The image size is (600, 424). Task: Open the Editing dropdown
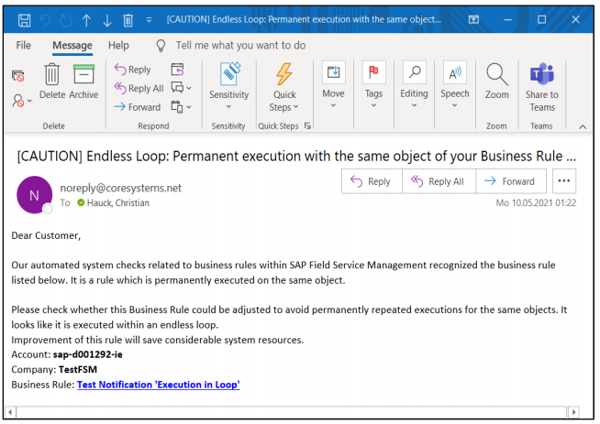(x=414, y=85)
